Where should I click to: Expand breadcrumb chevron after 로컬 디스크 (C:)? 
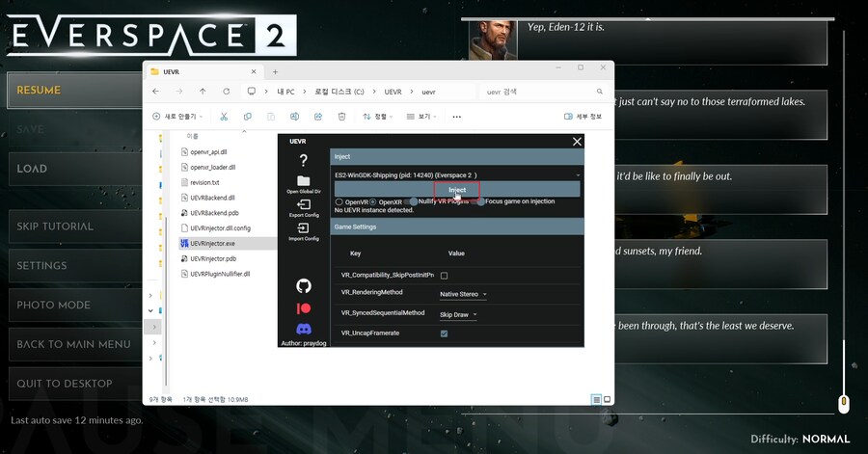point(374,92)
